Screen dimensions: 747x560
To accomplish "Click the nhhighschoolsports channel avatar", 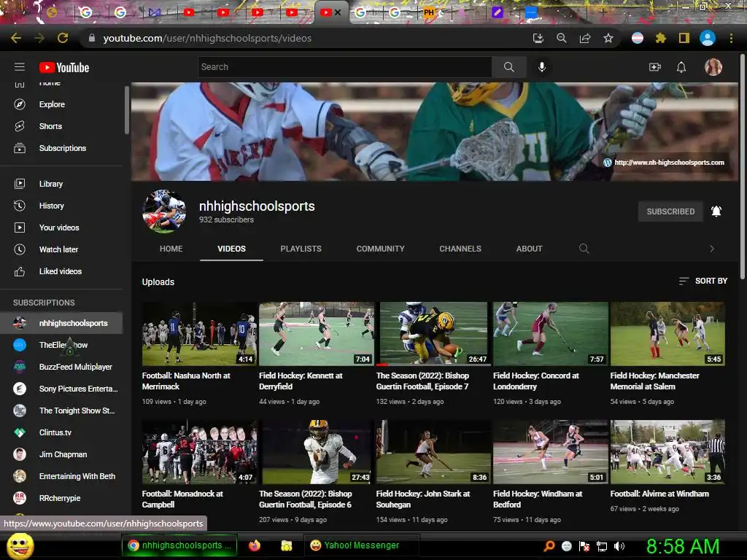I will point(164,211).
